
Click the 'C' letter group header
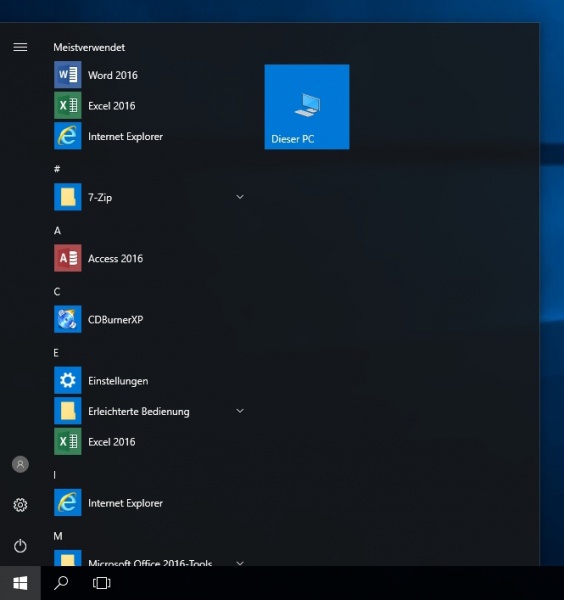click(57, 292)
